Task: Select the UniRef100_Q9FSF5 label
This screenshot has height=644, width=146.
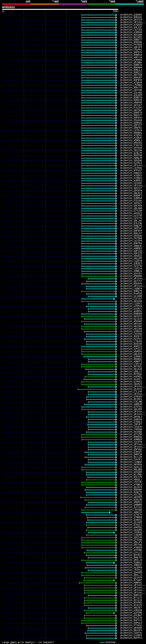Action: [131, 47]
